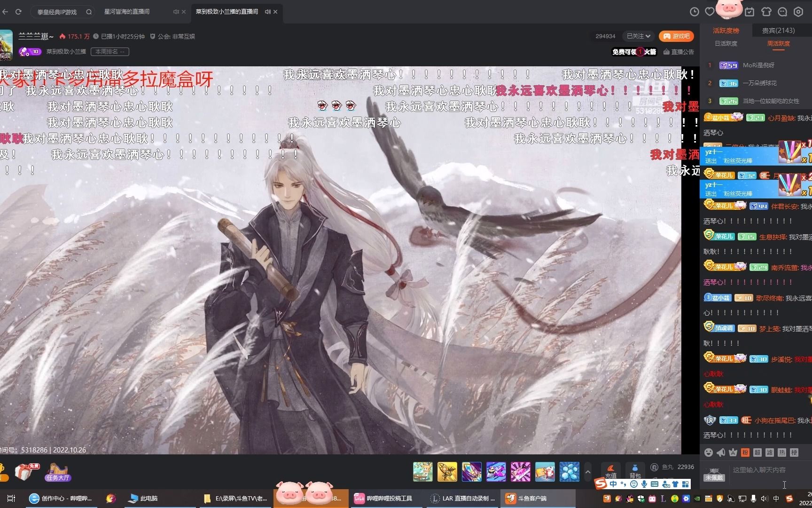Screen dimensions: 812x508
Task: Open the daily check-in calendar icon
Action: tap(750, 12)
